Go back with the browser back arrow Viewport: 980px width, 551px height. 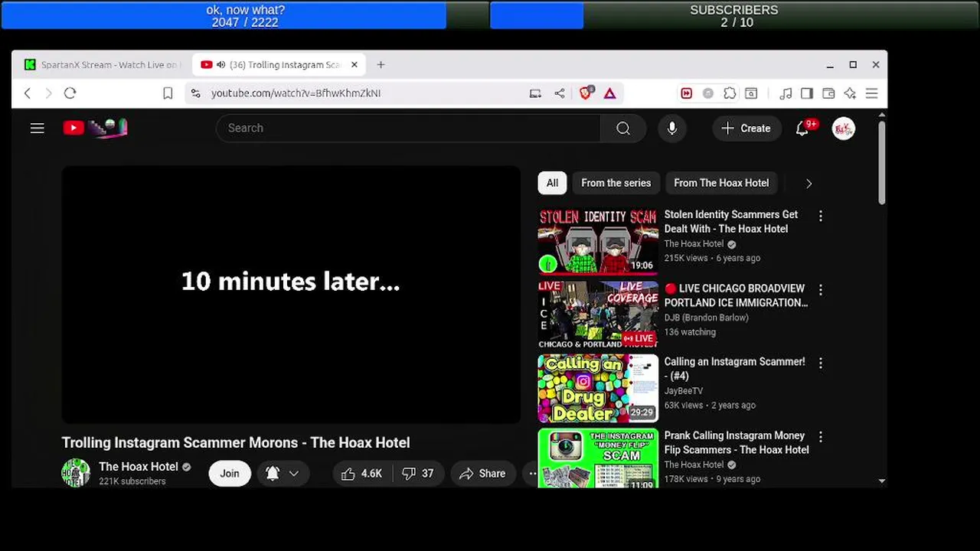pyautogui.click(x=28, y=93)
